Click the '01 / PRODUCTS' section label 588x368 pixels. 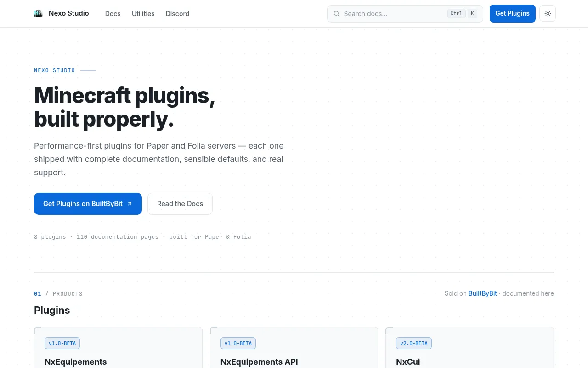coord(58,293)
